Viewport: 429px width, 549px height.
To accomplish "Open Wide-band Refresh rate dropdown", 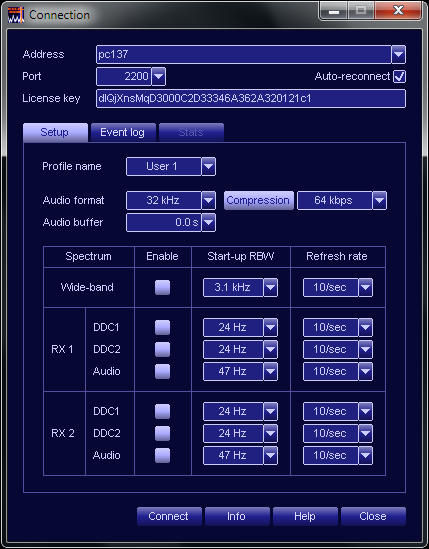I will [365, 287].
